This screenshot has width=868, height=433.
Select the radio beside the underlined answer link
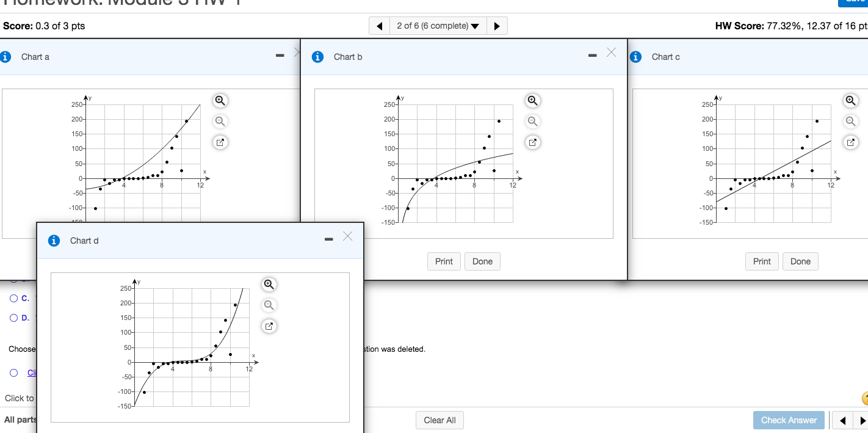13,373
